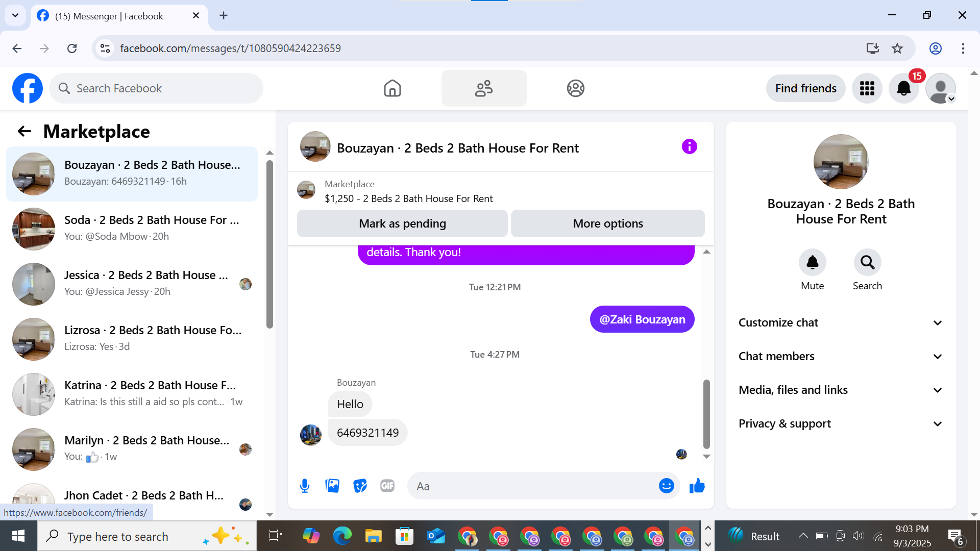Expand Media, files and links section
Screen dimensions: 980x551
tap(841, 390)
